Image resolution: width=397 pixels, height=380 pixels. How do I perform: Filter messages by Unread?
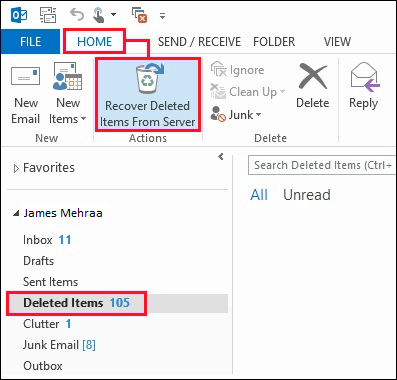[x=307, y=195]
